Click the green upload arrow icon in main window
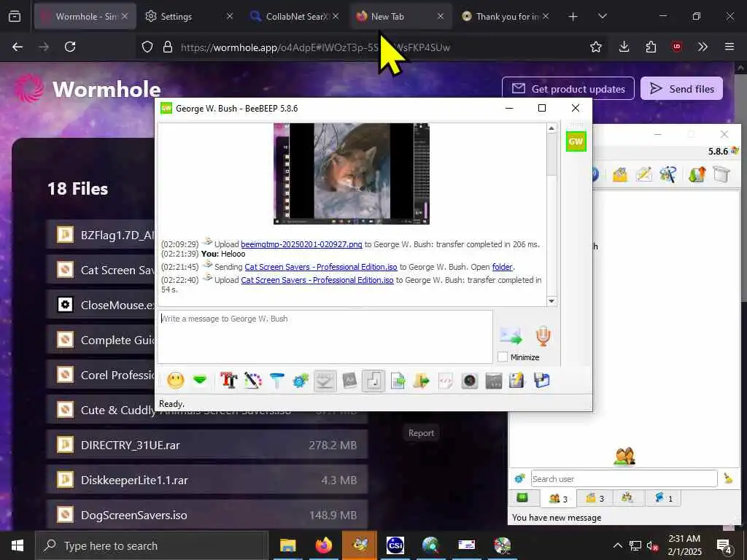This screenshot has width=747, height=560. point(697,175)
